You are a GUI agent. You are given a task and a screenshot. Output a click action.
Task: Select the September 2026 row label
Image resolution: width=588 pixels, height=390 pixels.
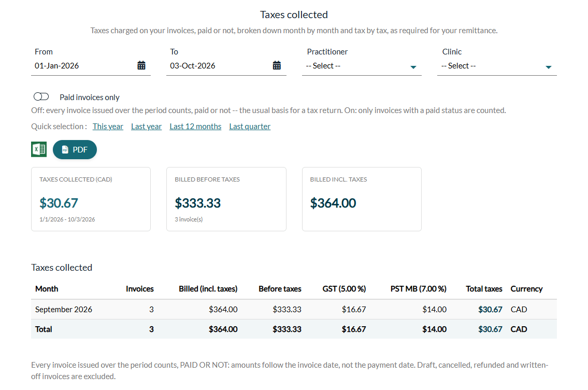coord(63,309)
